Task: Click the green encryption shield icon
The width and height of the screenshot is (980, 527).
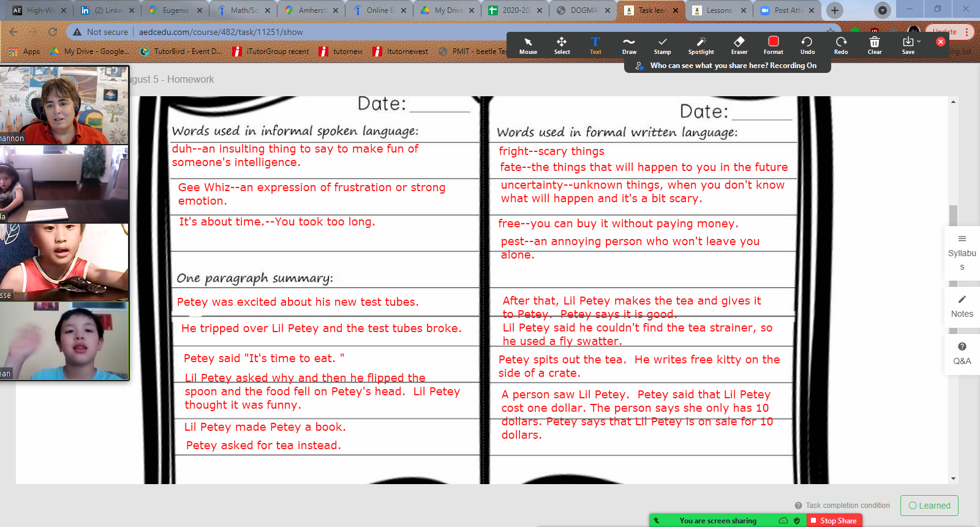Action: tap(797, 520)
